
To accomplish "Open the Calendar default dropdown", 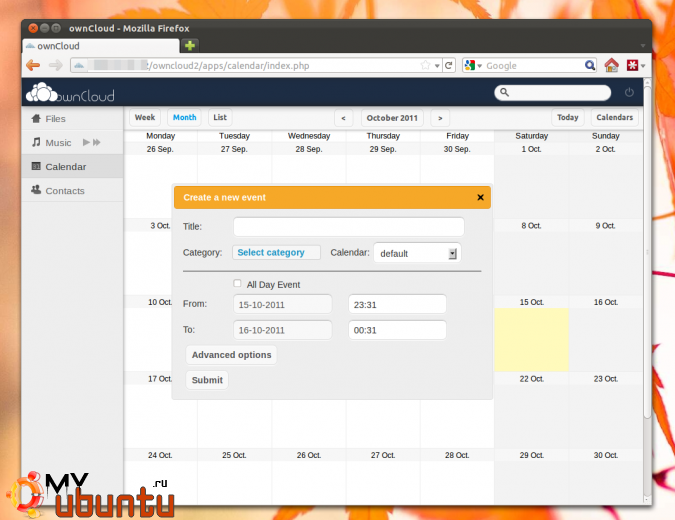I will [x=417, y=253].
